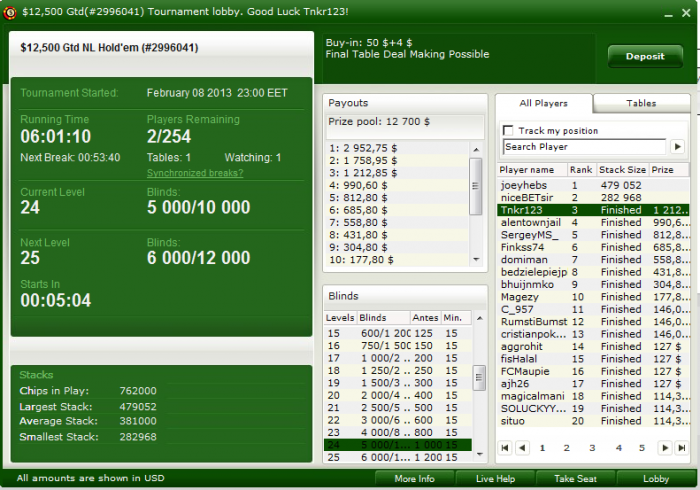Open Live Help
Image resolution: width=700 pixels, height=490 pixels.
(495, 479)
